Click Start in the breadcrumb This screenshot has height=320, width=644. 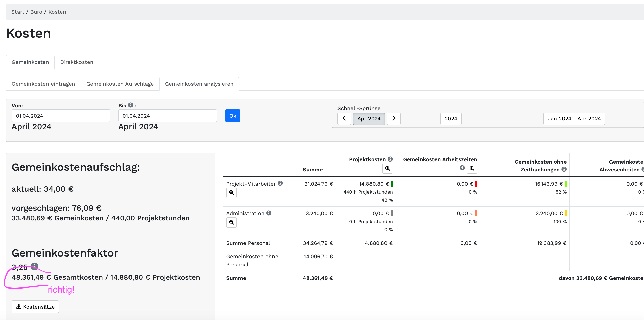[18, 12]
